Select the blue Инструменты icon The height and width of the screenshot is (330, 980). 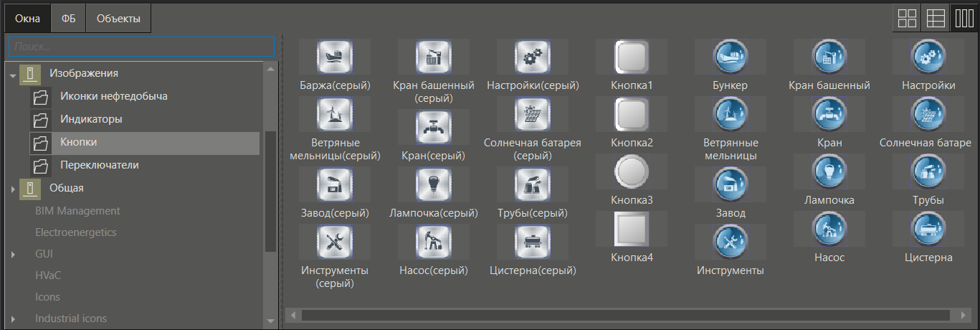(x=731, y=241)
